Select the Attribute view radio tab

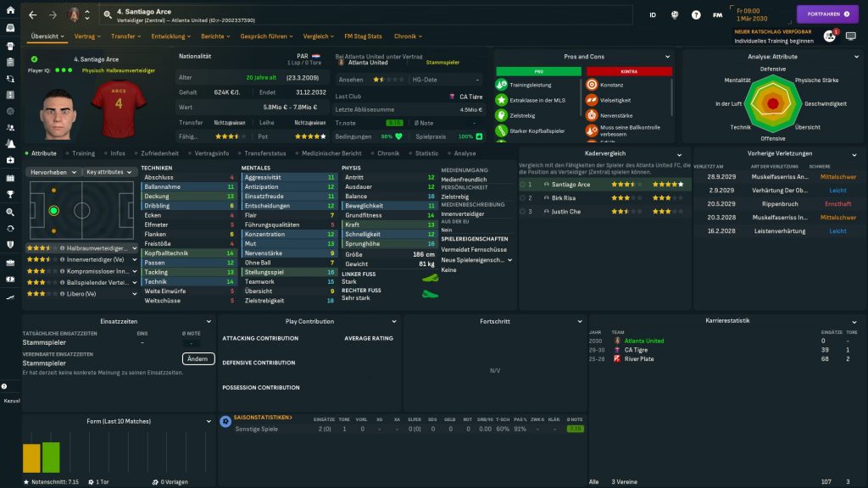click(42, 153)
